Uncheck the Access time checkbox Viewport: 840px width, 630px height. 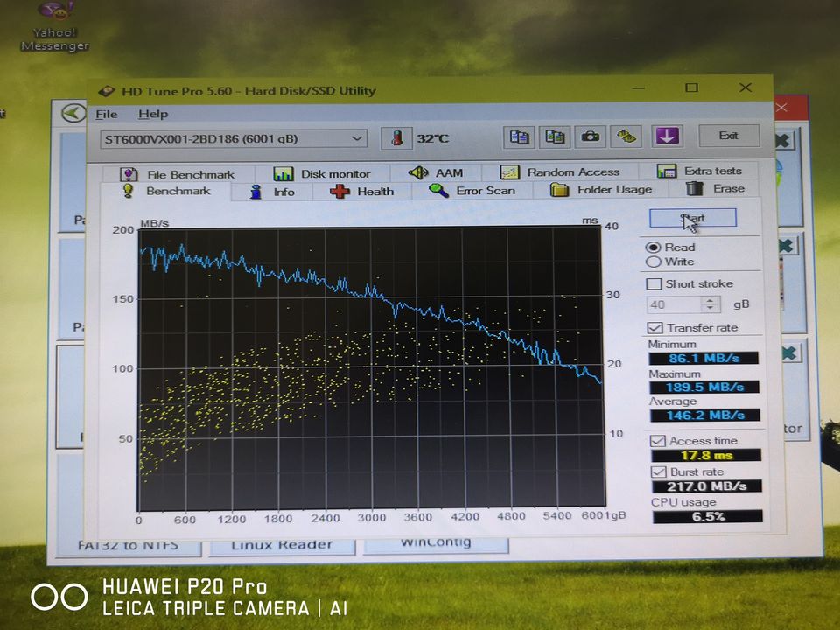[658, 441]
